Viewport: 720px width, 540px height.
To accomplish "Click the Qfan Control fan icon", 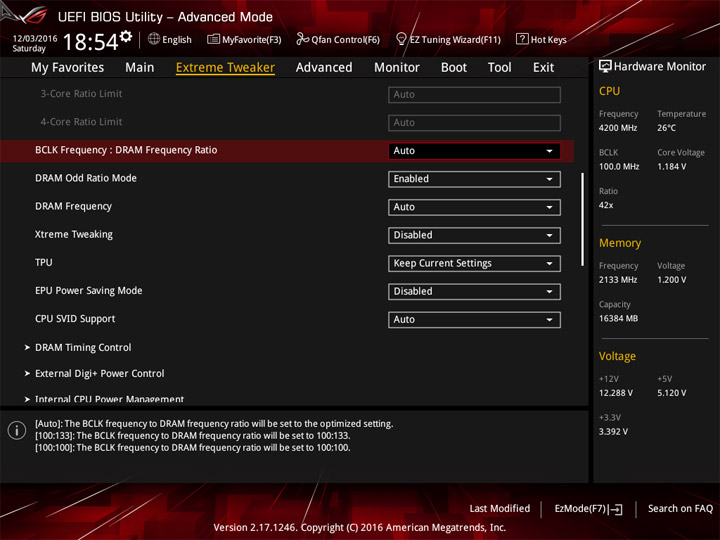I will 302,39.
